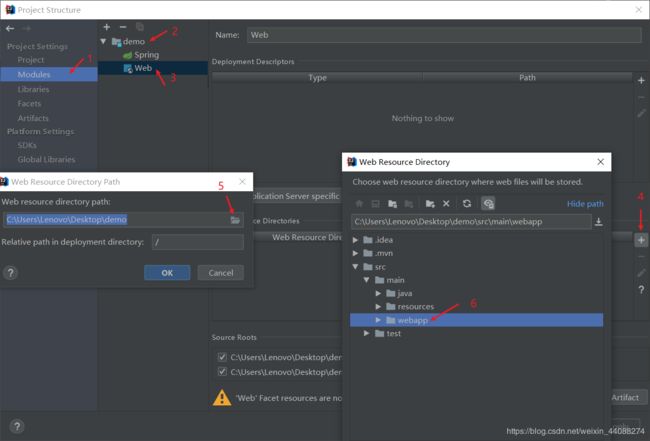Collapse the src folder

pyautogui.click(x=355, y=267)
